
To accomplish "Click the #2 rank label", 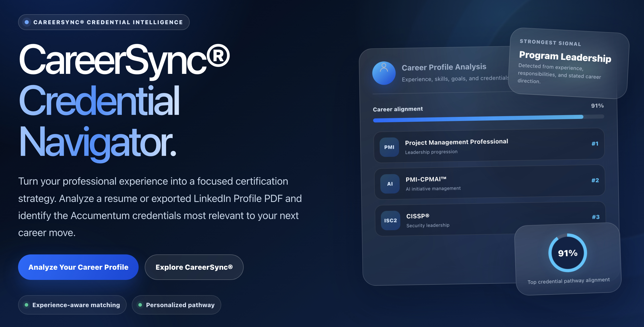I will click(595, 180).
